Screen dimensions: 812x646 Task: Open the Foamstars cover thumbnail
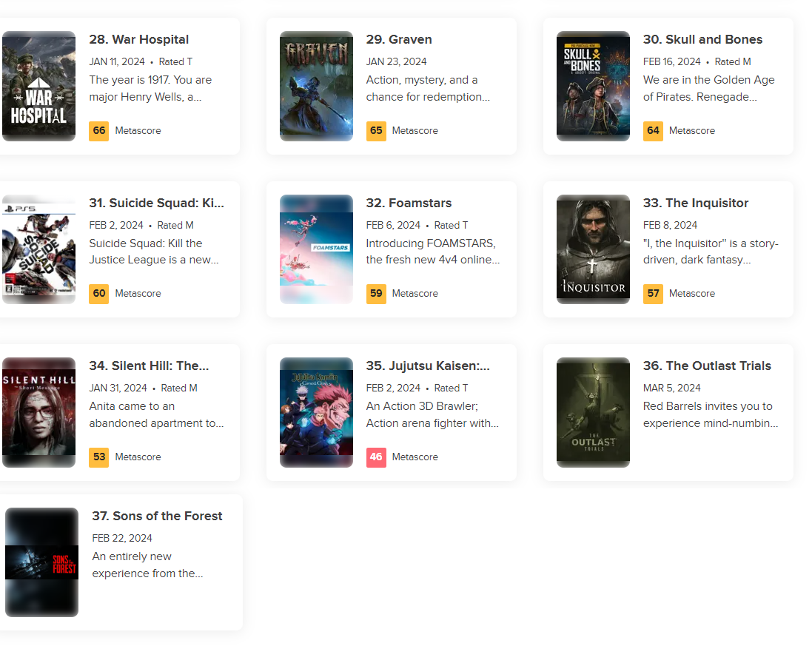point(316,249)
